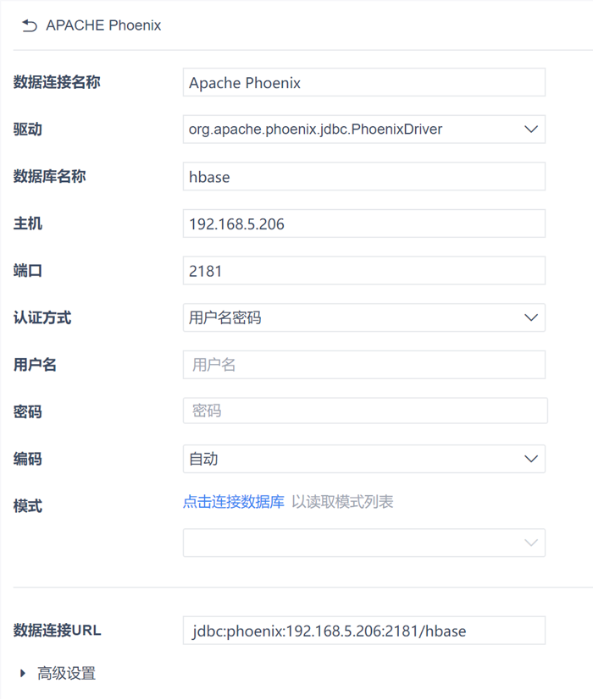The width and height of the screenshot is (593, 700).
Task: Click the APACHE Phoenix header title
Action: [x=103, y=25]
